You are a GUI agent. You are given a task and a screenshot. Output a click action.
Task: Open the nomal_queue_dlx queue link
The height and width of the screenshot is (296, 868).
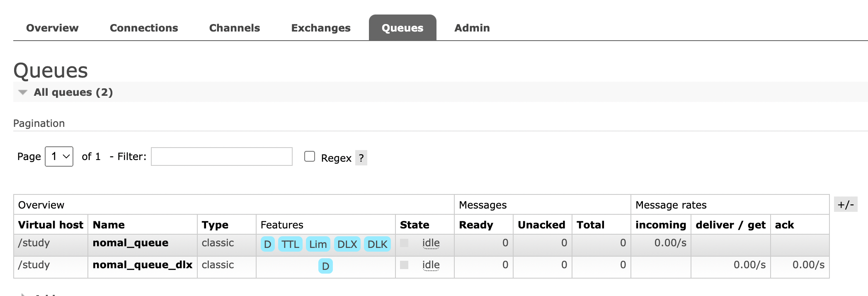click(142, 265)
